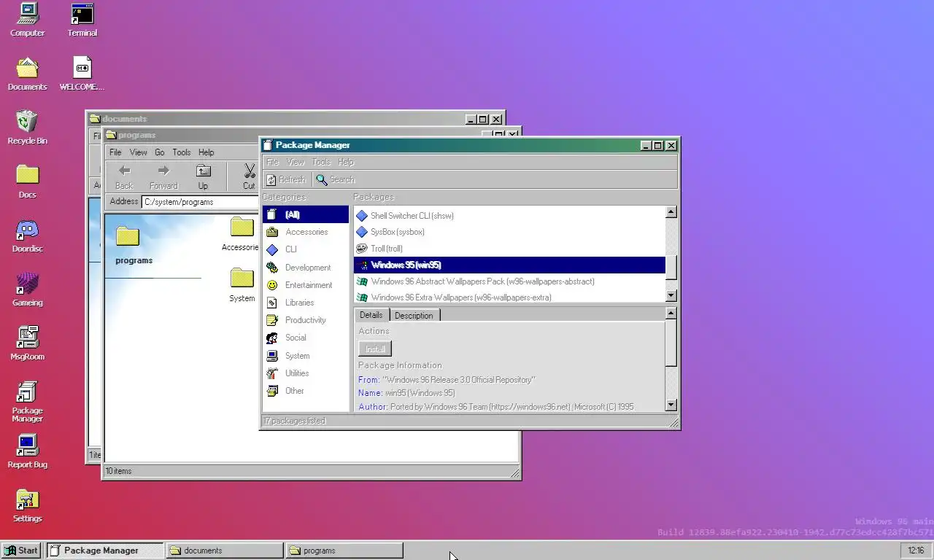This screenshot has height=560, width=934.
Task: Launch the MsgRoom desktop icon
Action: [27, 343]
